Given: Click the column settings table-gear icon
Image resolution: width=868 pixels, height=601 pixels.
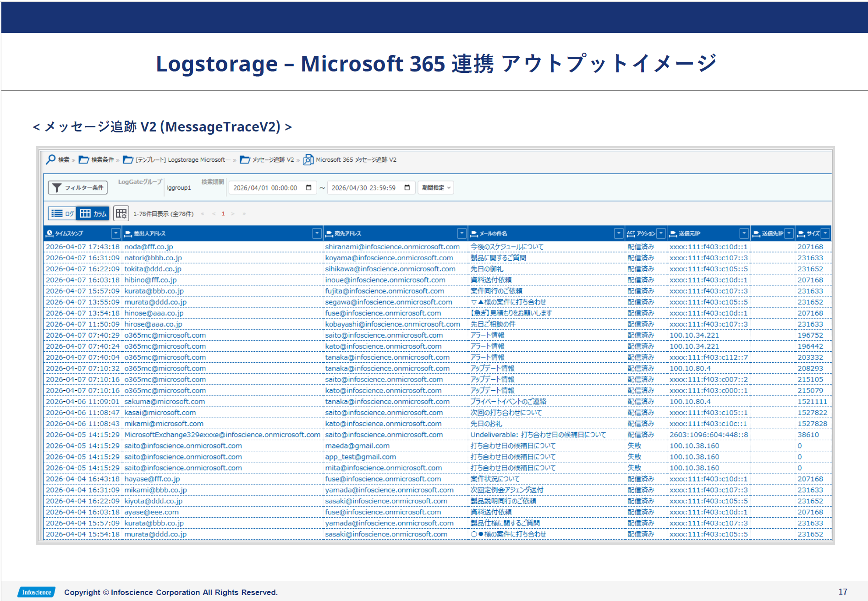Looking at the screenshot, I should [121, 213].
